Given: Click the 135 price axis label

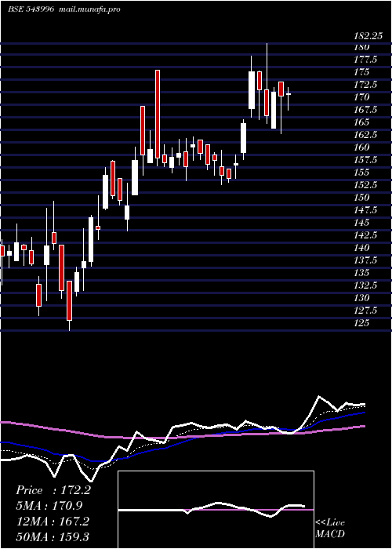Looking at the screenshot, I should click(361, 273).
